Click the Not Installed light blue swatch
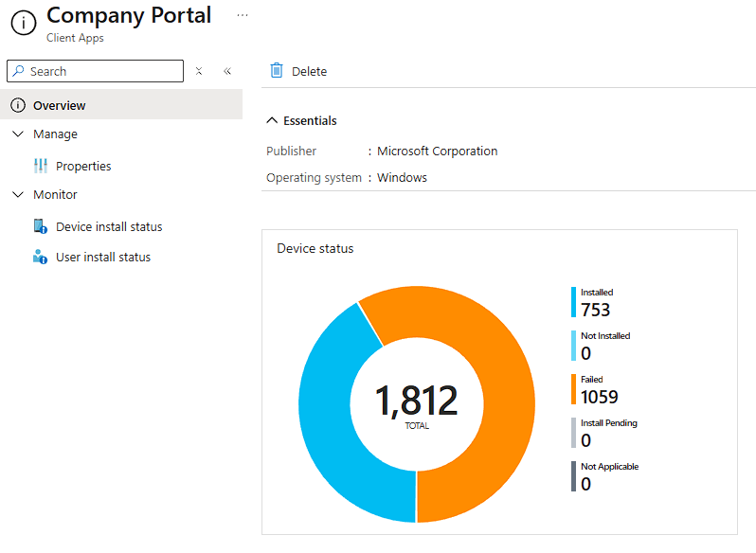The height and width of the screenshot is (553, 756). [x=574, y=346]
